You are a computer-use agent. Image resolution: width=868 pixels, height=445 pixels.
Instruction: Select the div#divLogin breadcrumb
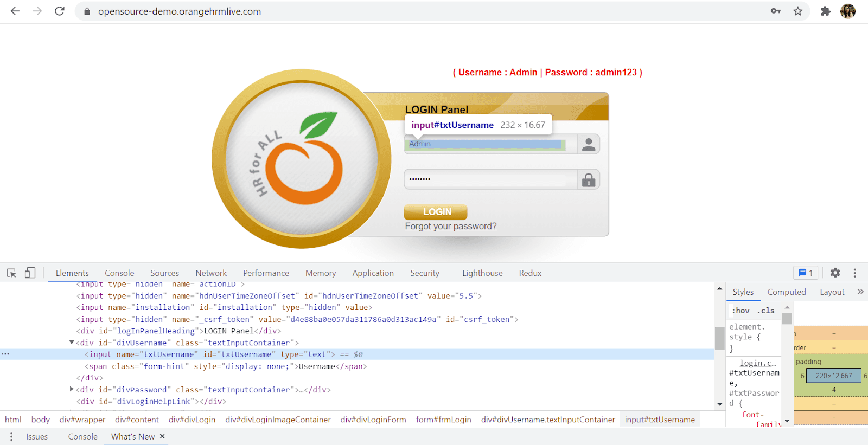click(192, 420)
